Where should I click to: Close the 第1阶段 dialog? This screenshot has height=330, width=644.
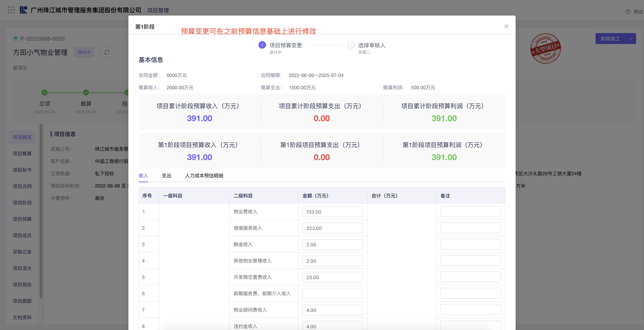point(506,26)
